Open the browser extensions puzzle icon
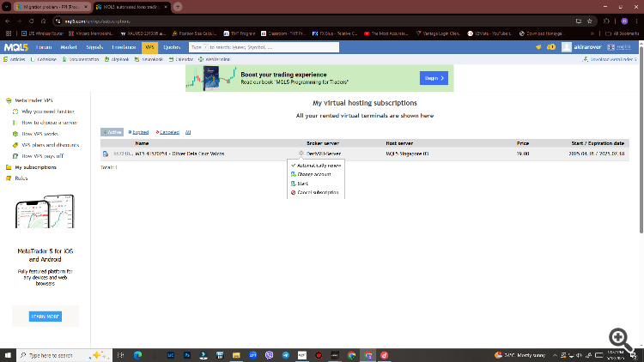 point(606,21)
